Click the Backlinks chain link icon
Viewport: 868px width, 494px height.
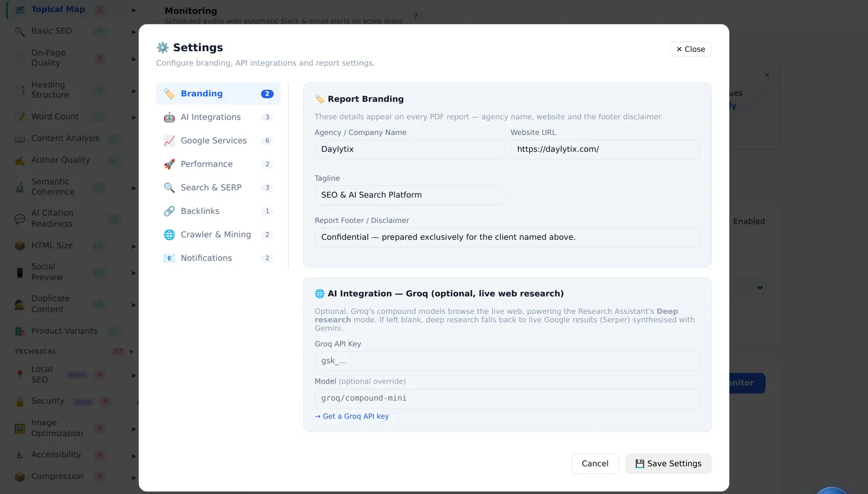(169, 211)
